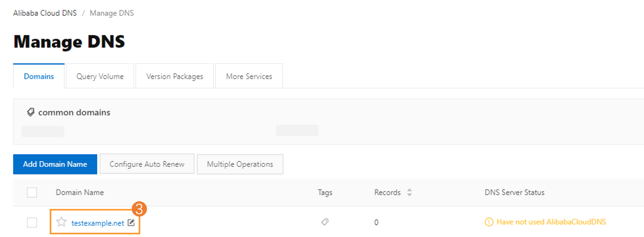Tag icon next to common domains

(31, 112)
